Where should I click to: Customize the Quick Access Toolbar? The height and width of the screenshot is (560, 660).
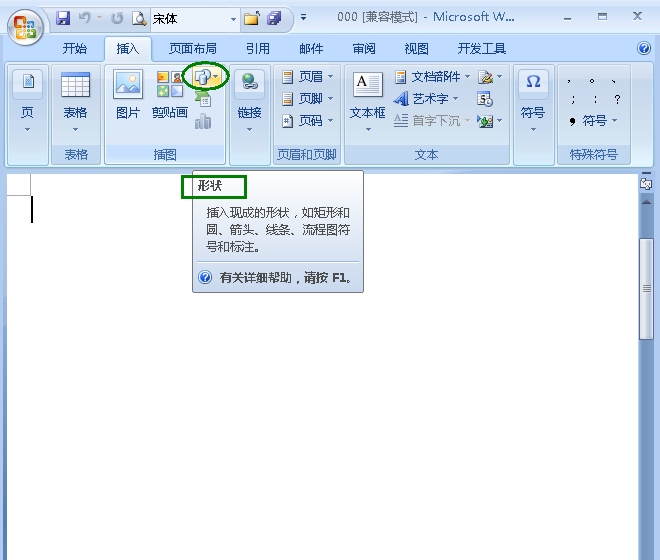(303, 18)
